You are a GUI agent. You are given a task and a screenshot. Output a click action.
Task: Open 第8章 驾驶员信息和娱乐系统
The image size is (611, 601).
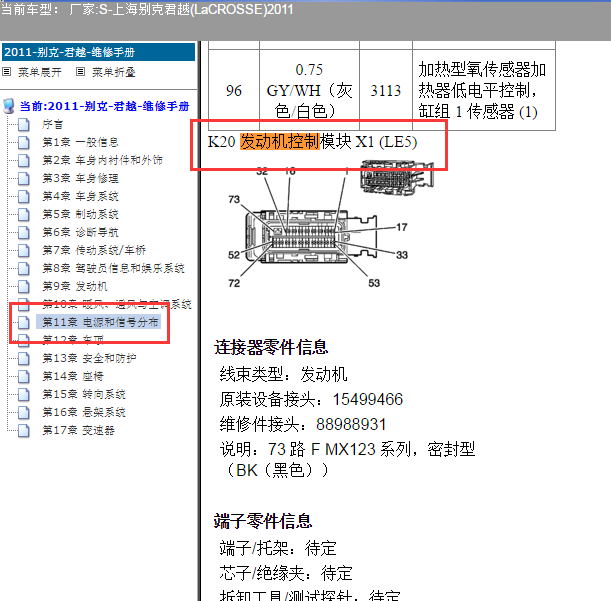coord(113,268)
